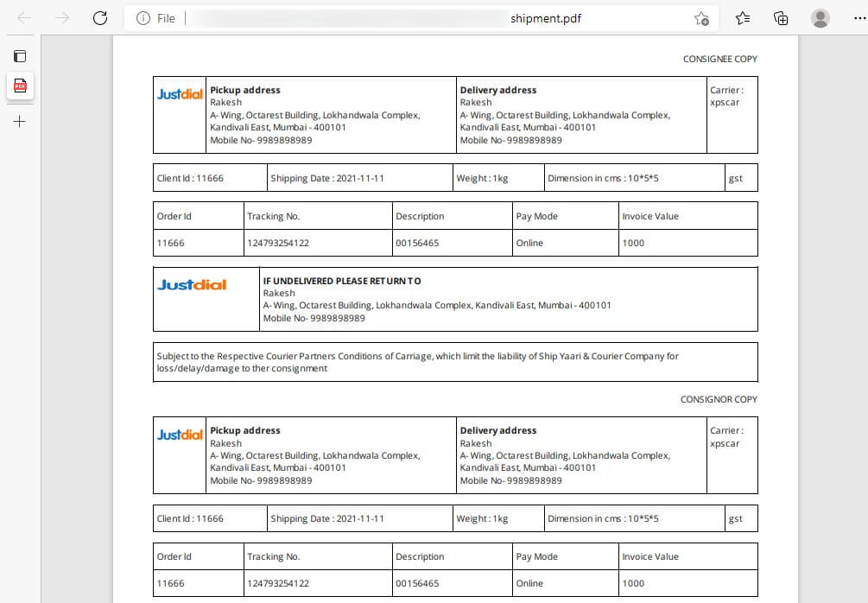Click Pickup address heading in consignee copy

pos(245,90)
